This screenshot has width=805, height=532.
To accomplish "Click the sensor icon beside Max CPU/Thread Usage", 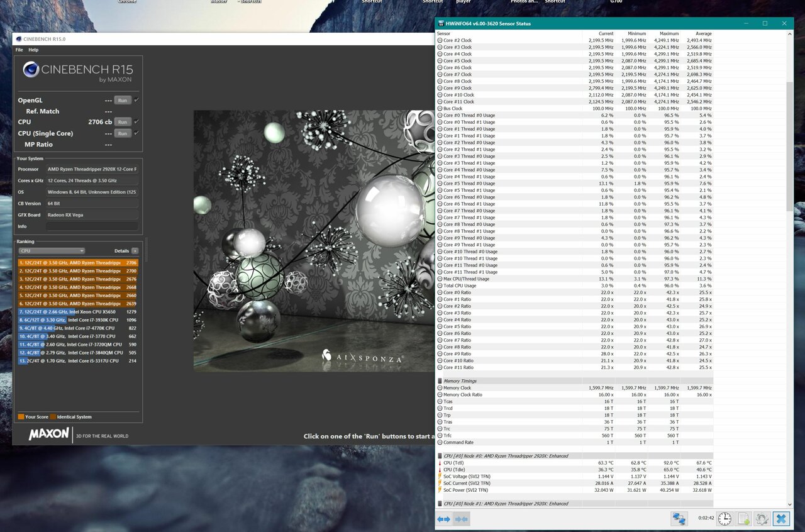I will (440, 279).
